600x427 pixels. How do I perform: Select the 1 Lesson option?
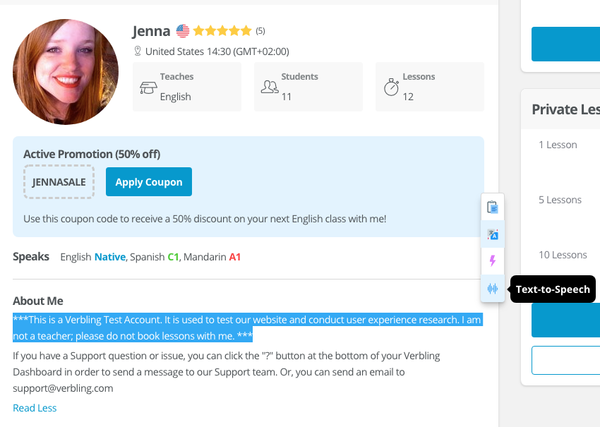coord(558,145)
